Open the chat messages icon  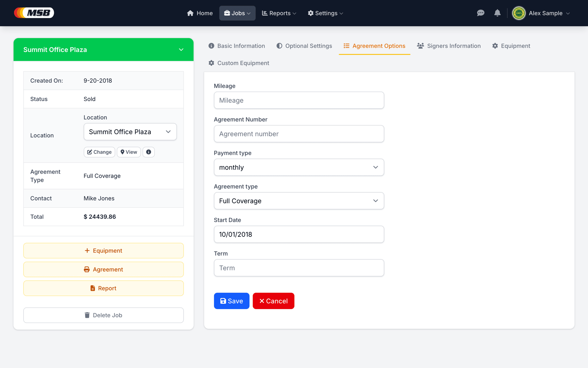481,13
